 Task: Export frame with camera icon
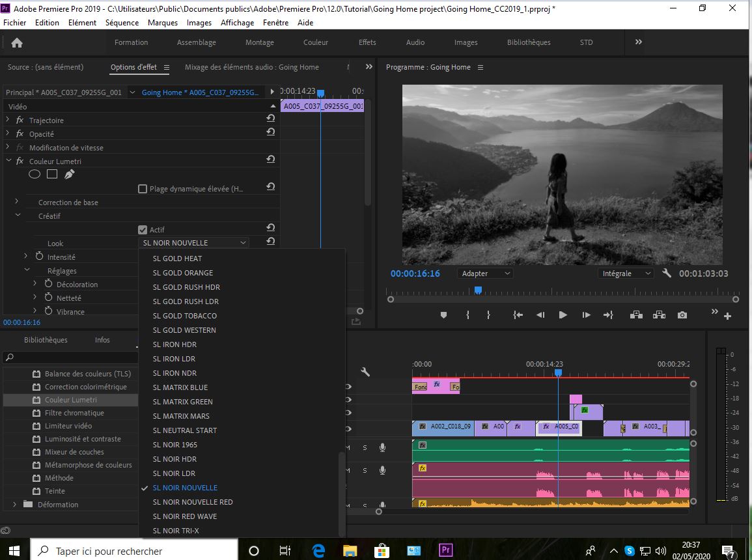(682, 315)
